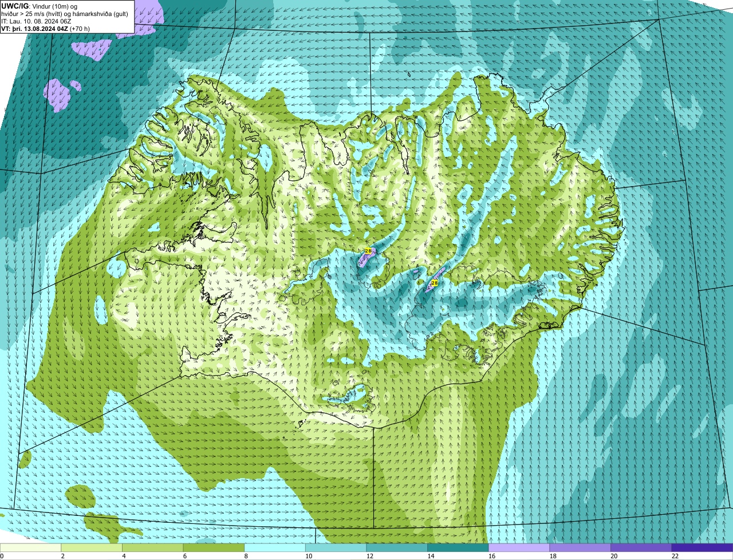Image resolution: width=733 pixels, height=560 pixels.
Task: Click the legend scale label '6'
Action: [x=184, y=556]
